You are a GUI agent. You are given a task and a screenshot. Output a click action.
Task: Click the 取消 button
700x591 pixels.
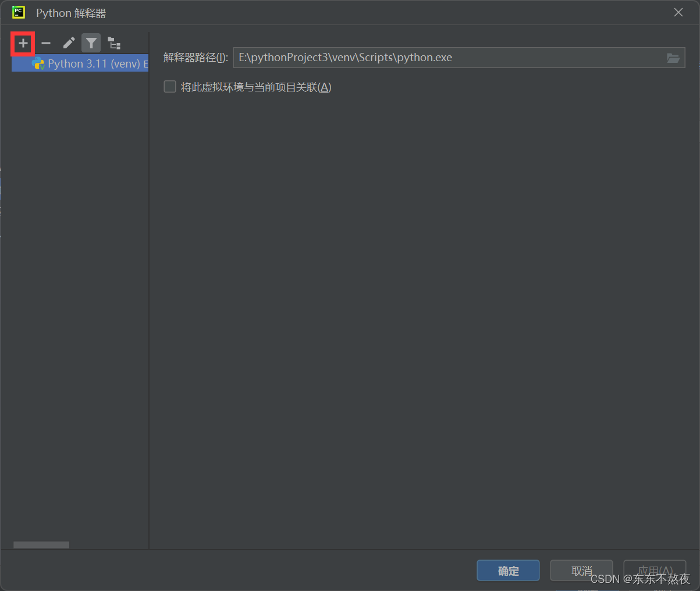point(581,571)
